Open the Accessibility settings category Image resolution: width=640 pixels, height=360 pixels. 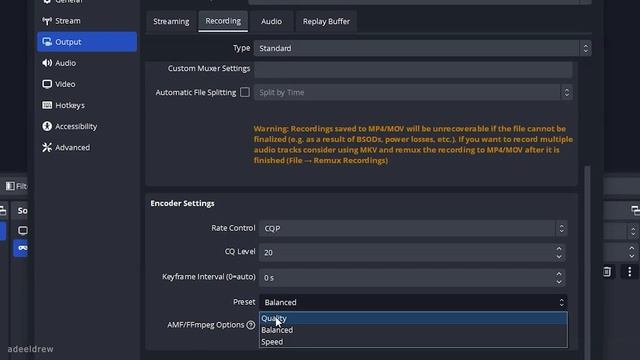(x=87, y=127)
